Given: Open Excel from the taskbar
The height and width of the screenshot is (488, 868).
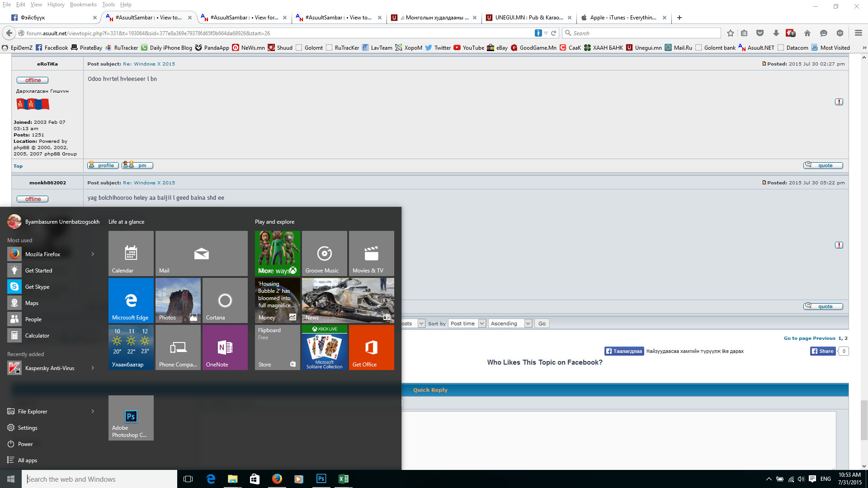Looking at the screenshot, I should tap(343, 479).
